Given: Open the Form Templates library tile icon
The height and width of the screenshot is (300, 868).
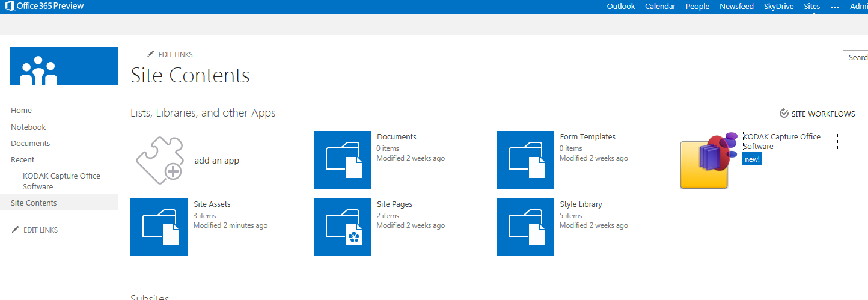Looking at the screenshot, I should (525, 160).
